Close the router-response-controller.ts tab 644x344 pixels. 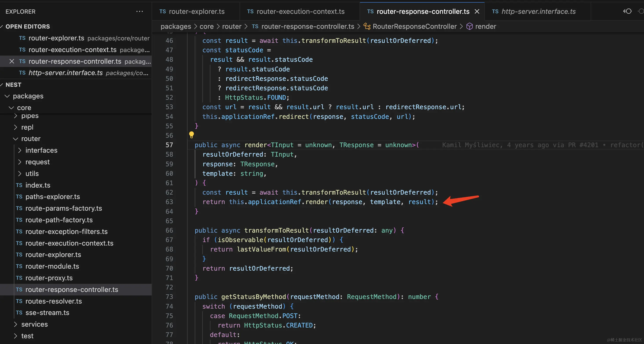(477, 11)
